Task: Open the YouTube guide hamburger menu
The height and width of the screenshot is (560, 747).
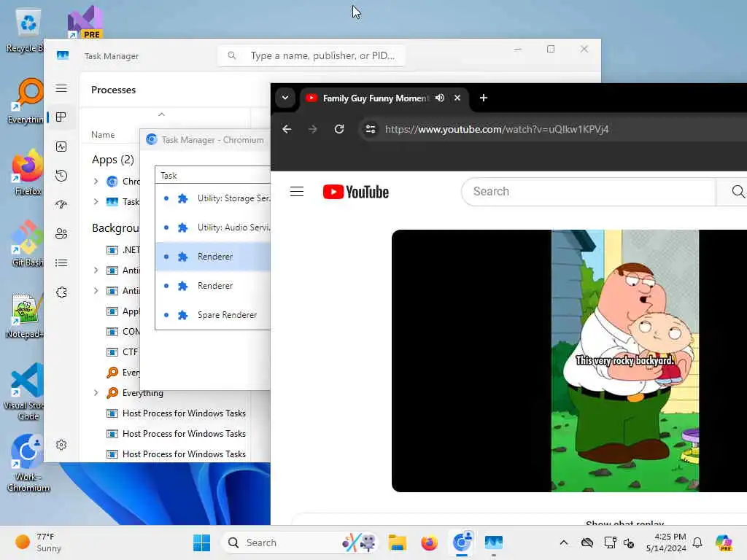Action: click(x=297, y=192)
